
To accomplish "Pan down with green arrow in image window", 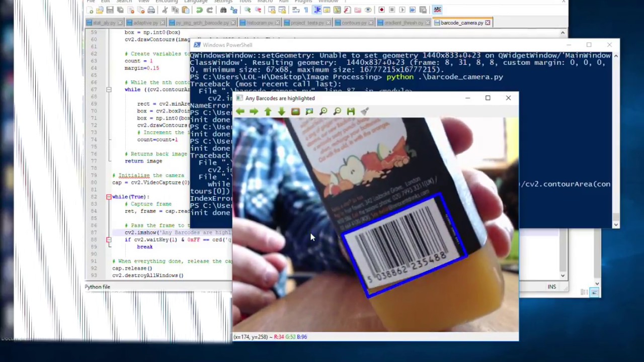I will tap(281, 111).
